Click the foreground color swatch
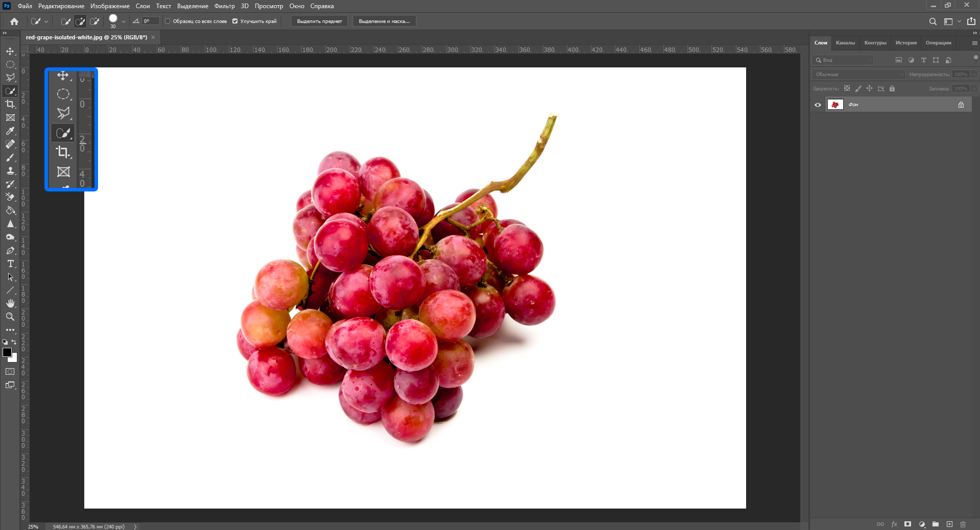 (7, 353)
